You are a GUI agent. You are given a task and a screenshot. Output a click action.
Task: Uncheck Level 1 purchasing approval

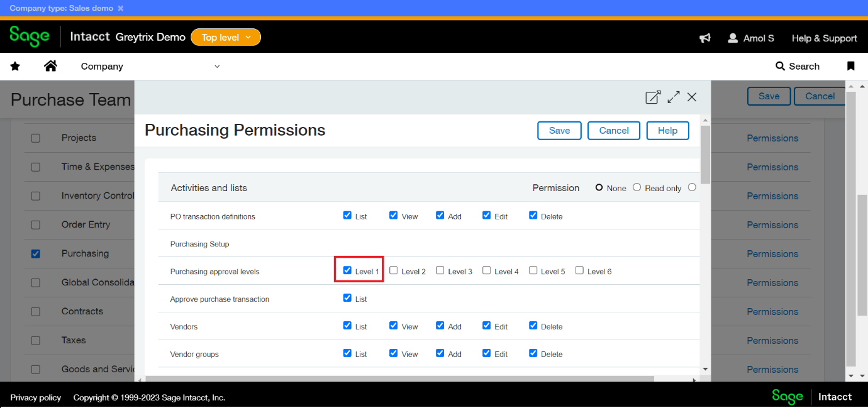tap(347, 270)
